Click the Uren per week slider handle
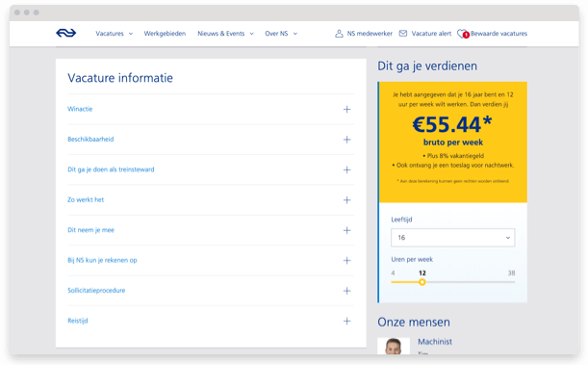The width and height of the screenshot is (588, 365). click(x=422, y=282)
